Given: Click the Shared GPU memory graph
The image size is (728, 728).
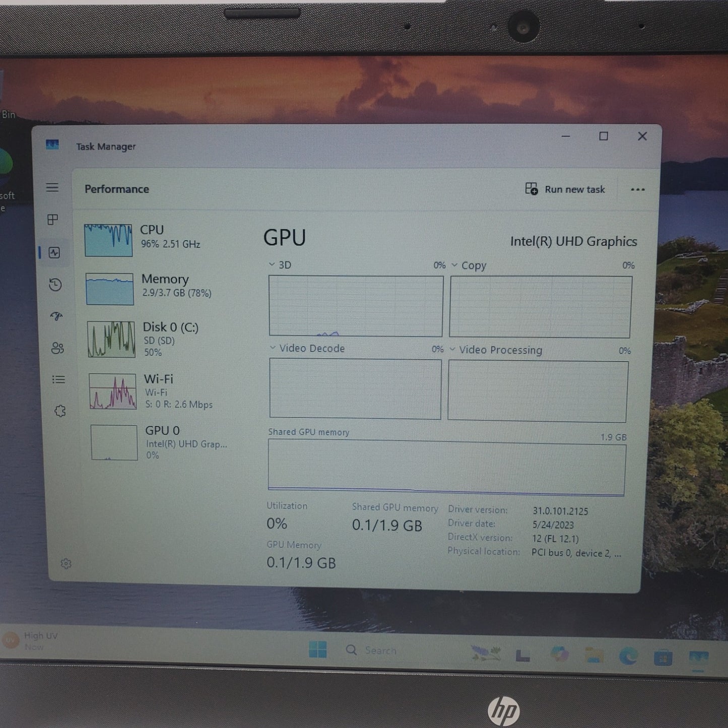Looking at the screenshot, I should pyautogui.click(x=446, y=467).
